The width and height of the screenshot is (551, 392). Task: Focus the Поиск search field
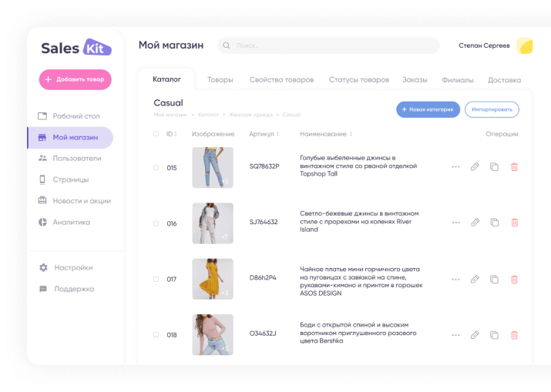point(328,45)
